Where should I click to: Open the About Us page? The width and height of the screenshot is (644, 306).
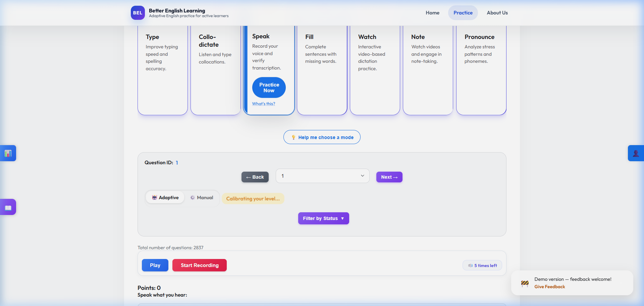point(497,13)
